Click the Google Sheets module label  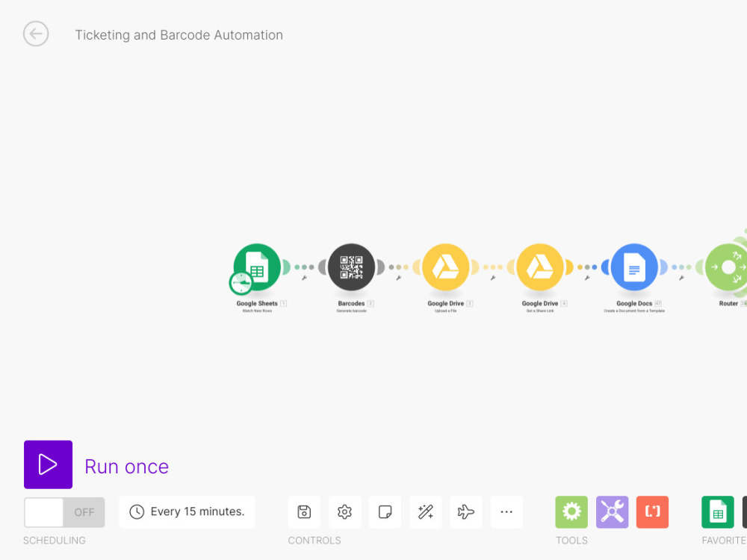tap(257, 303)
